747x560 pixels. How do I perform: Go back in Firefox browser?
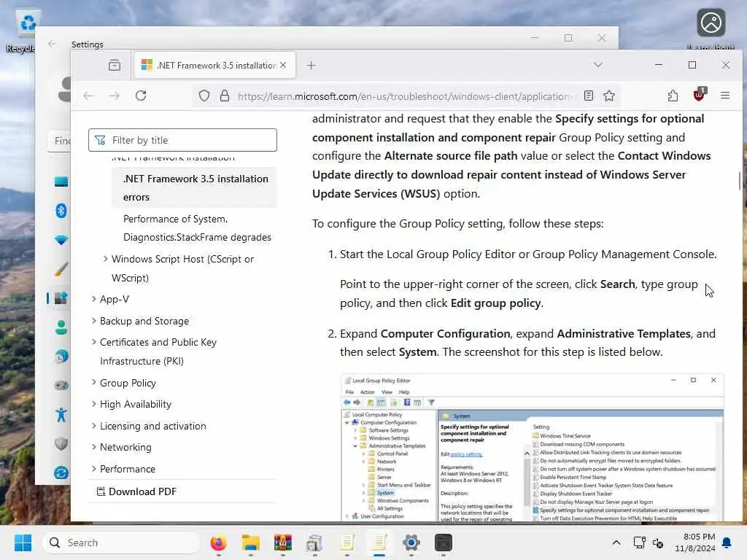[x=88, y=96]
